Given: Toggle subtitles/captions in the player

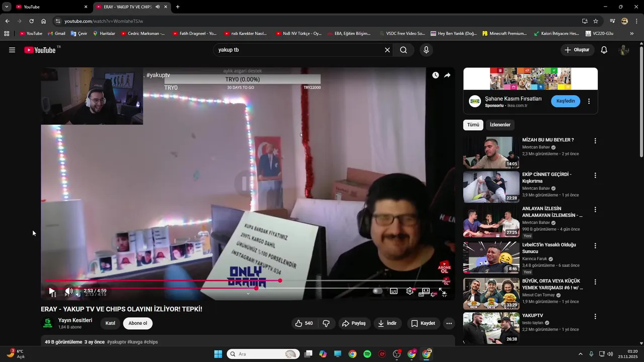Looking at the screenshot, I should pos(394,291).
